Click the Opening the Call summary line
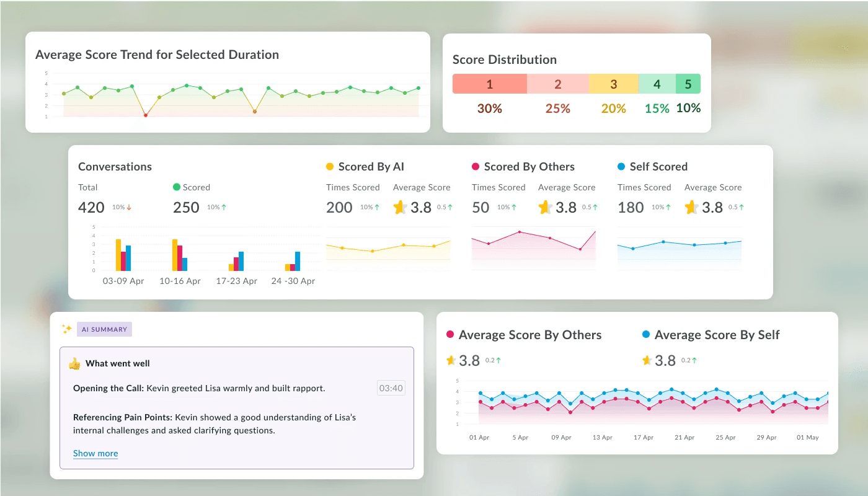The width and height of the screenshot is (868, 496). tap(199, 388)
